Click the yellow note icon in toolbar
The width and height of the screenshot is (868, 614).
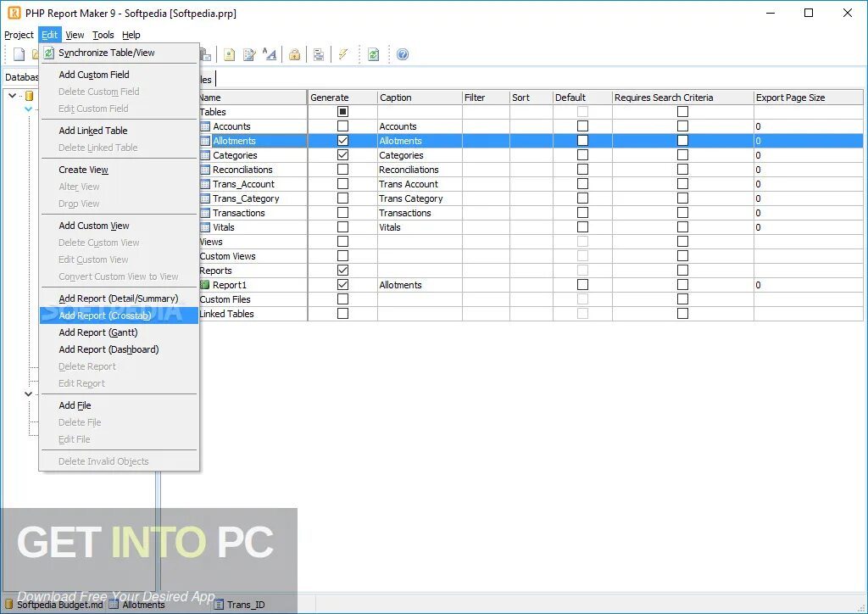coord(229,54)
